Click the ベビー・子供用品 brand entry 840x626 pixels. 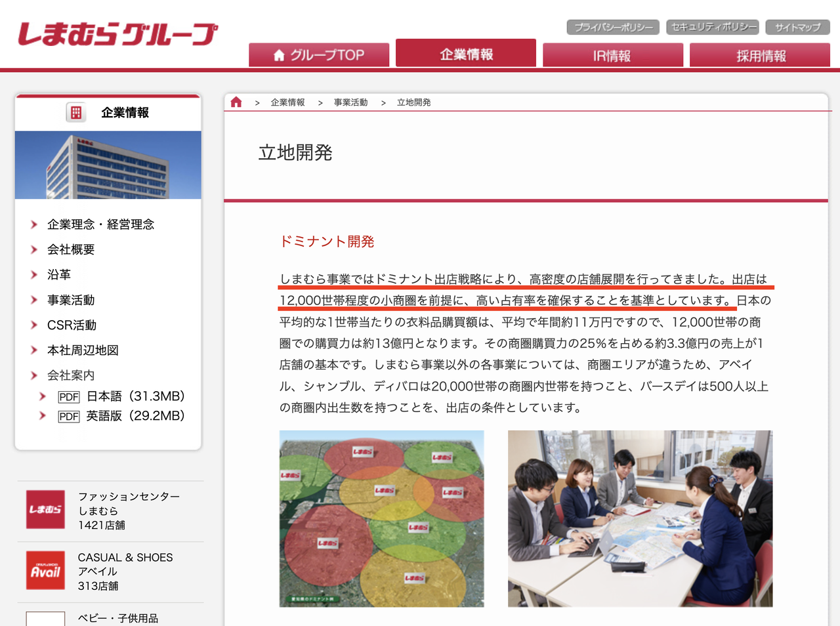pos(118,619)
